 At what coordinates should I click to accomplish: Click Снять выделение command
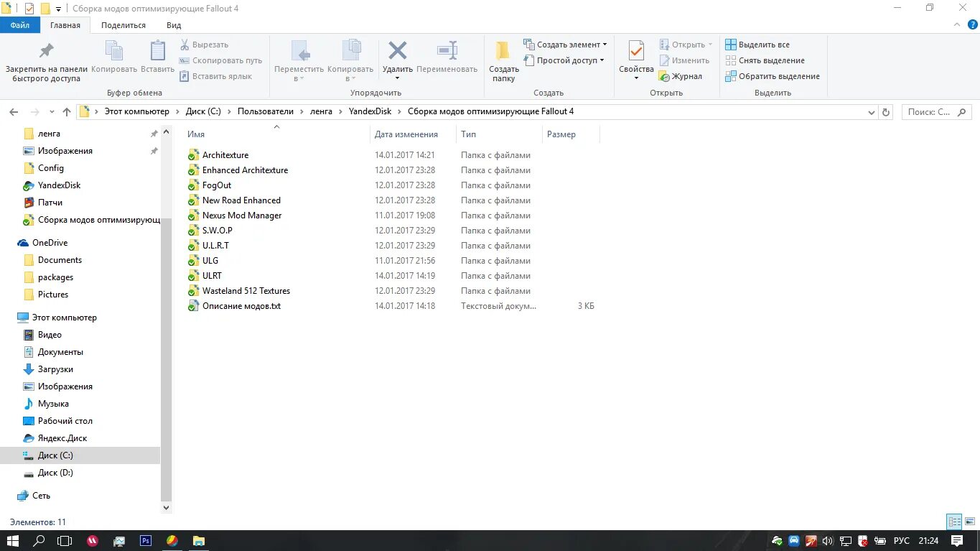[765, 60]
